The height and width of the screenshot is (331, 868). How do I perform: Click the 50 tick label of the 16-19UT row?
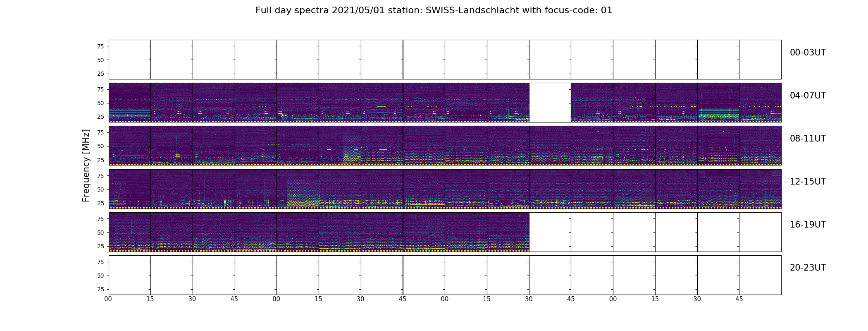[x=100, y=233]
